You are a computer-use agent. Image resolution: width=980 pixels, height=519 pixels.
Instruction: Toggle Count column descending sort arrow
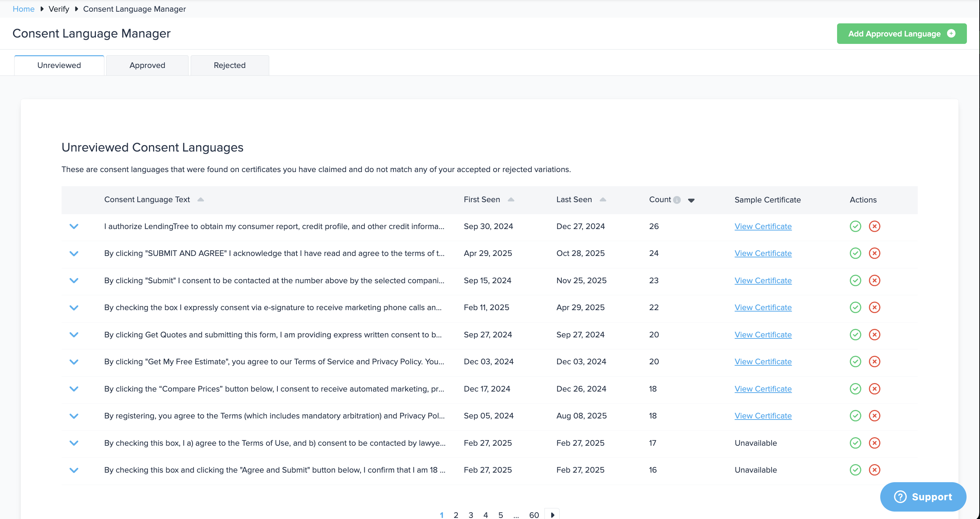pos(691,200)
